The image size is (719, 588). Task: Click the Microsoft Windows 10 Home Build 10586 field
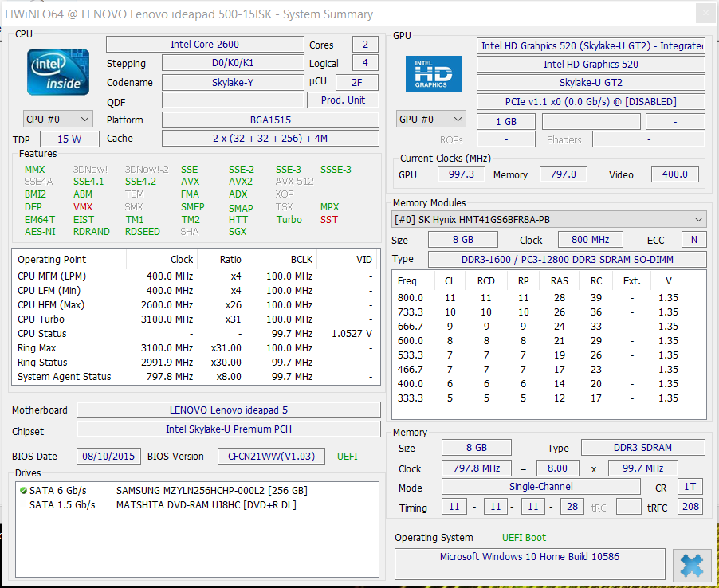click(x=529, y=563)
